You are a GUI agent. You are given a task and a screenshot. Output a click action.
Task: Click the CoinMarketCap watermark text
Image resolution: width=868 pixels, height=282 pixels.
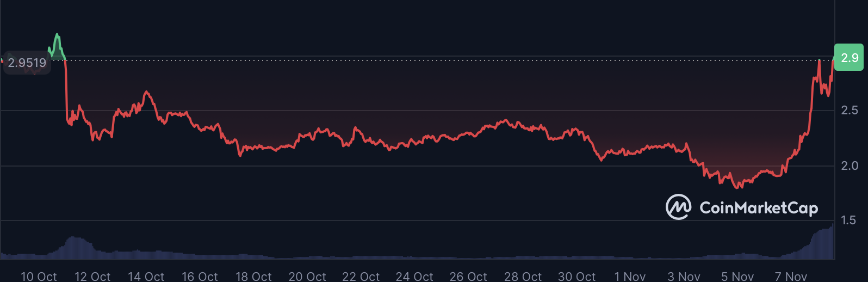click(x=758, y=208)
